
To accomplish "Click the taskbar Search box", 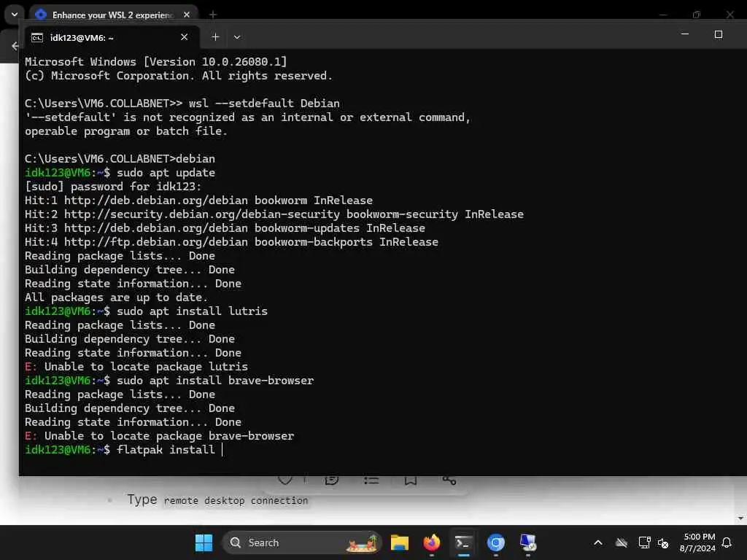I will tap(301, 542).
